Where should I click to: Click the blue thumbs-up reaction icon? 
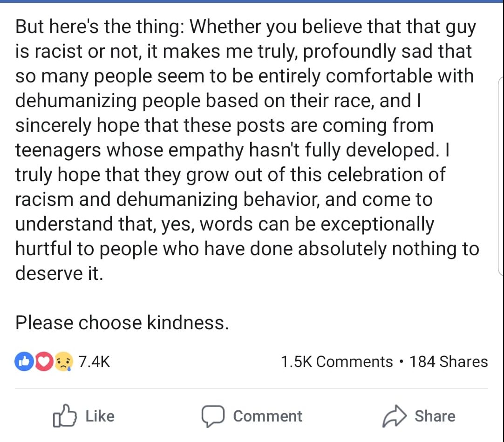[23, 361]
